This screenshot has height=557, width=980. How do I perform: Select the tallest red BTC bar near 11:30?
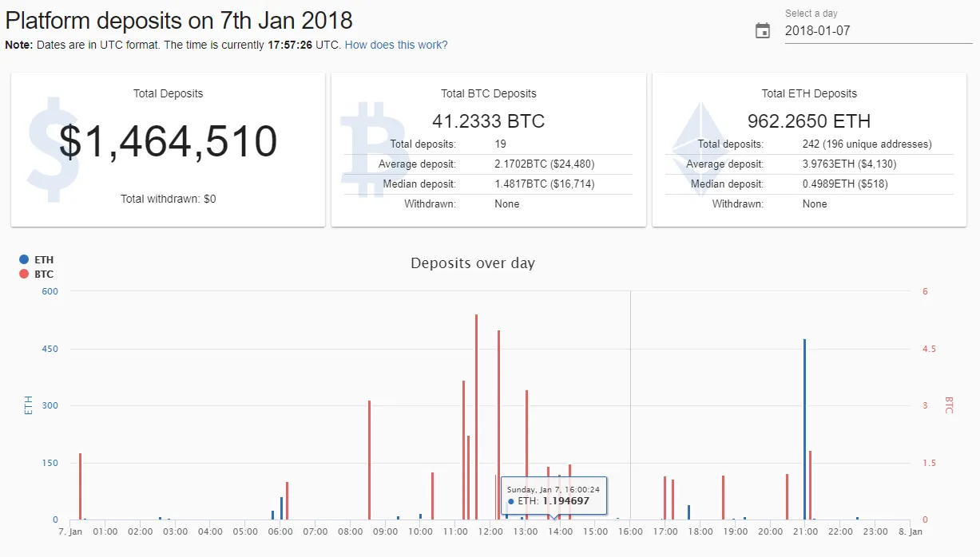476,417
